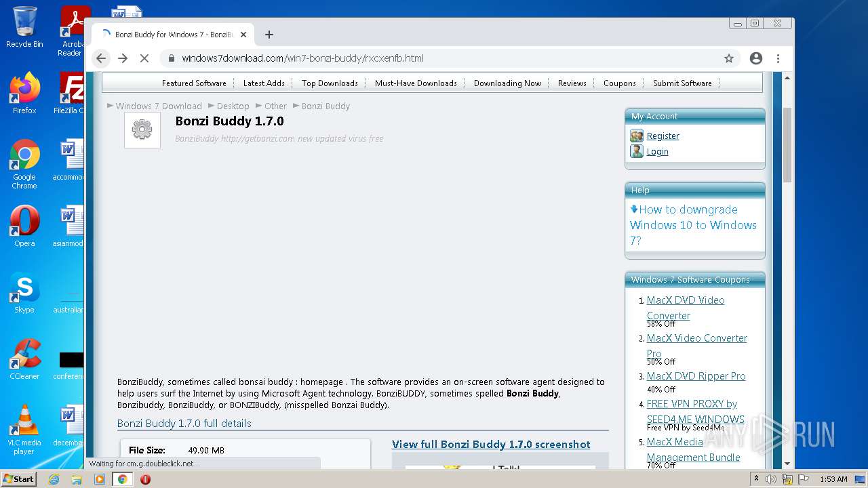The height and width of the screenshot is (488, 868).
Task: Click the page vertical scrollbar thumb
Action: pos(787,144)
